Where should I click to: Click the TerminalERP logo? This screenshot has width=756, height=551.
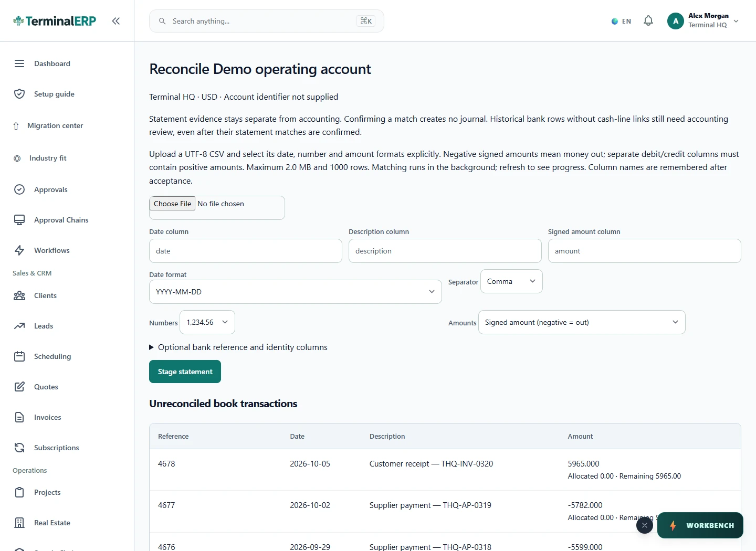click(x=55, y=21)
